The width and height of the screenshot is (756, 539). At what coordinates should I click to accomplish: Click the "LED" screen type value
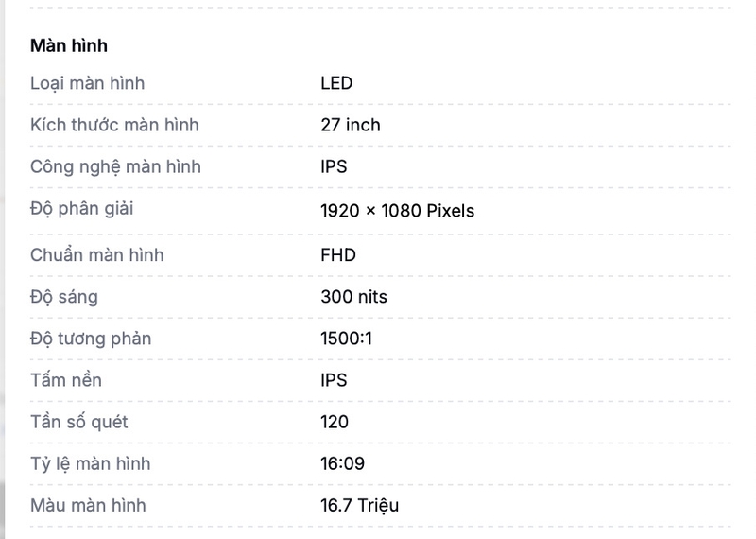click(336, 83)
